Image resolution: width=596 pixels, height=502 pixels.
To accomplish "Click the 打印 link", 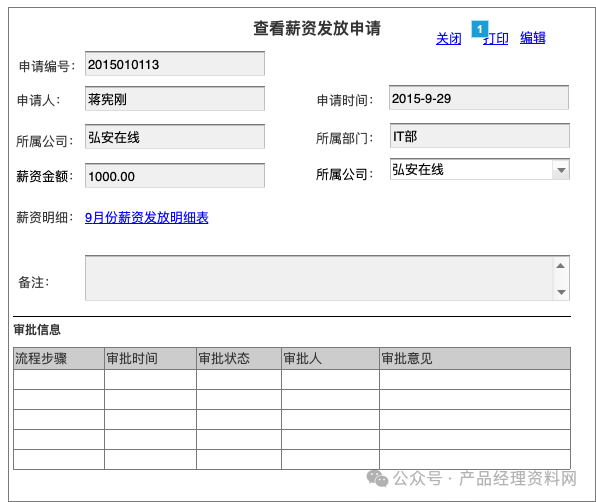I will (496, 39).
